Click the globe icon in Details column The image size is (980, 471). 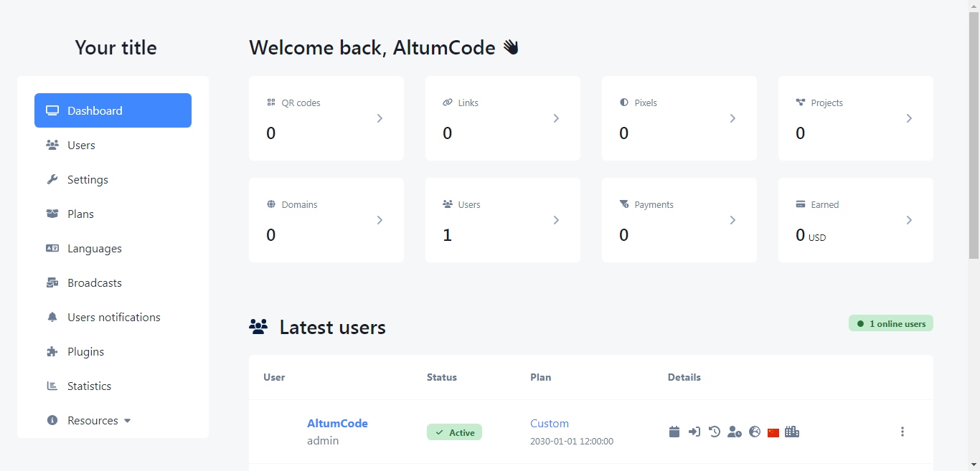[x=754, y=432]
